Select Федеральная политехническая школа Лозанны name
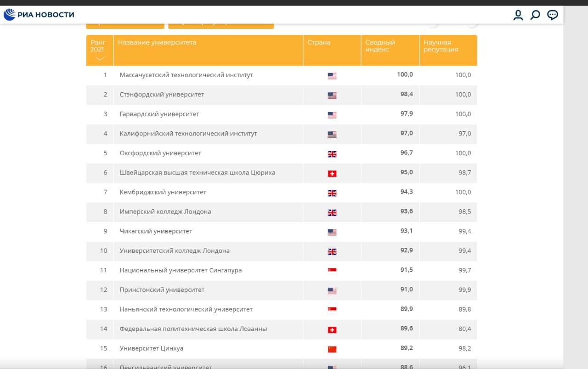 pyautogui.click(x=193, y=329)
